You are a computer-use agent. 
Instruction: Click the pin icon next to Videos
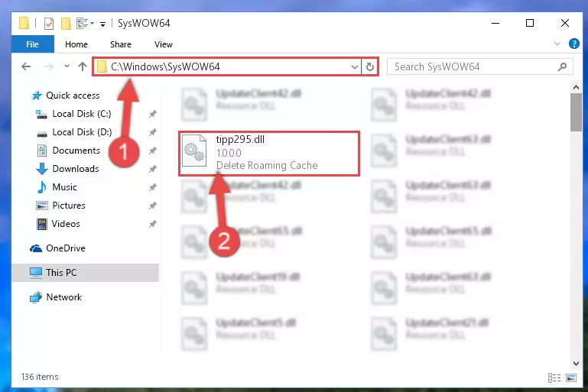pos(152,224)
